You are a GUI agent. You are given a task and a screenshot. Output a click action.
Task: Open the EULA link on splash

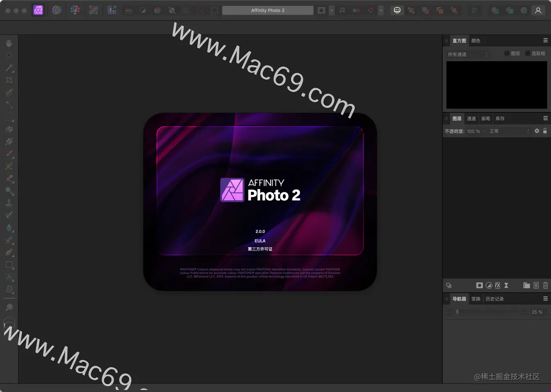click(260, 241)
